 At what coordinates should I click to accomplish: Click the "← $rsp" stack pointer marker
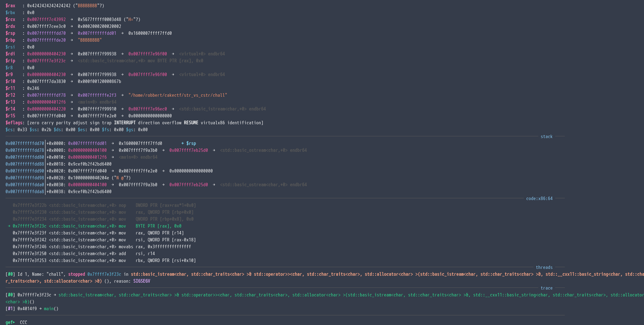pyautogui.click(x=188, y=143)
